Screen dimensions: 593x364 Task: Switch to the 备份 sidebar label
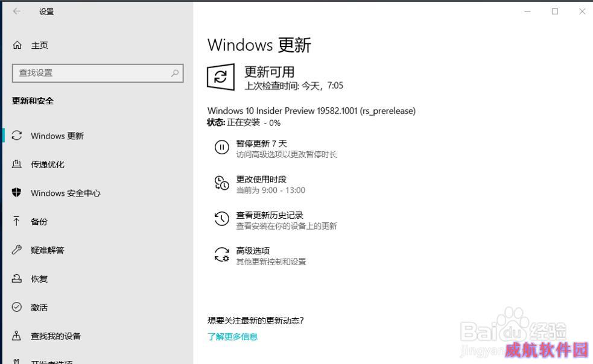pos(39,222)
